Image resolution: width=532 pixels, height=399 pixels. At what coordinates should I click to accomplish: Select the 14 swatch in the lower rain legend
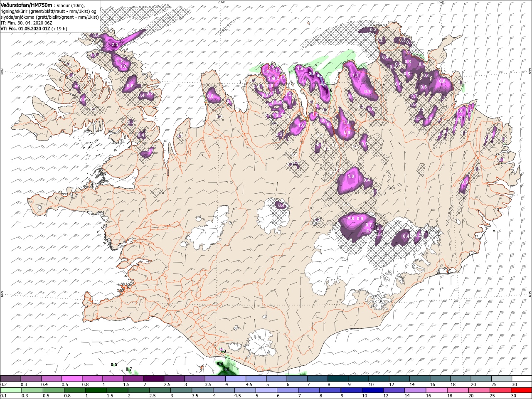tap(414, 390)
